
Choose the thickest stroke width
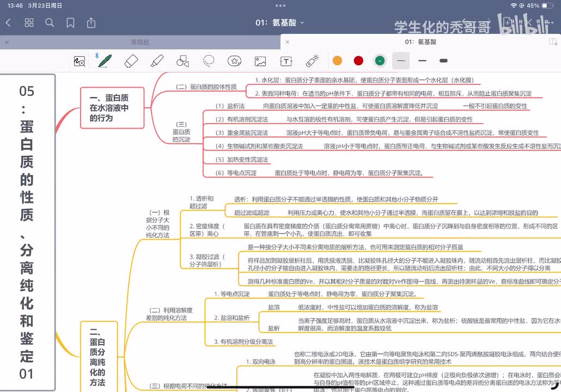tap(444, 61)
